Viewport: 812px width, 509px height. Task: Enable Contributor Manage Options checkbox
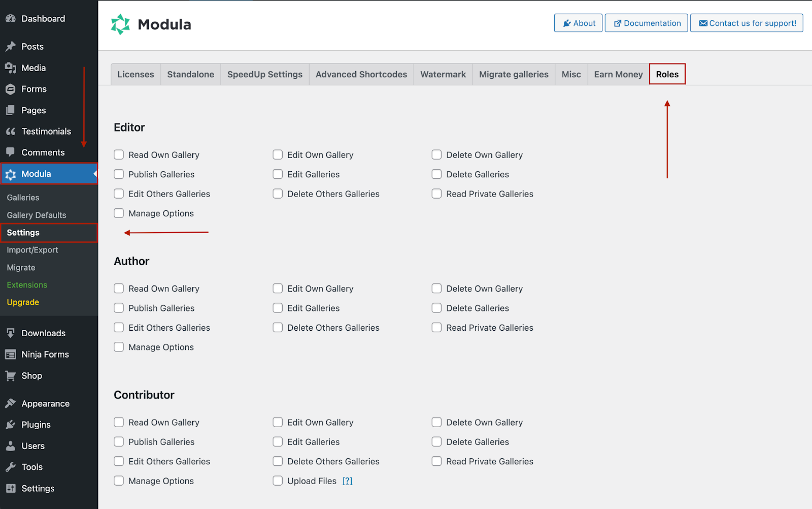[x=119, y=481]
